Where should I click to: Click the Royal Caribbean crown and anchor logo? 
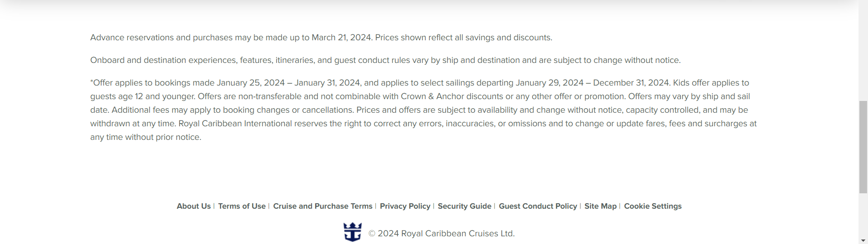352,232
